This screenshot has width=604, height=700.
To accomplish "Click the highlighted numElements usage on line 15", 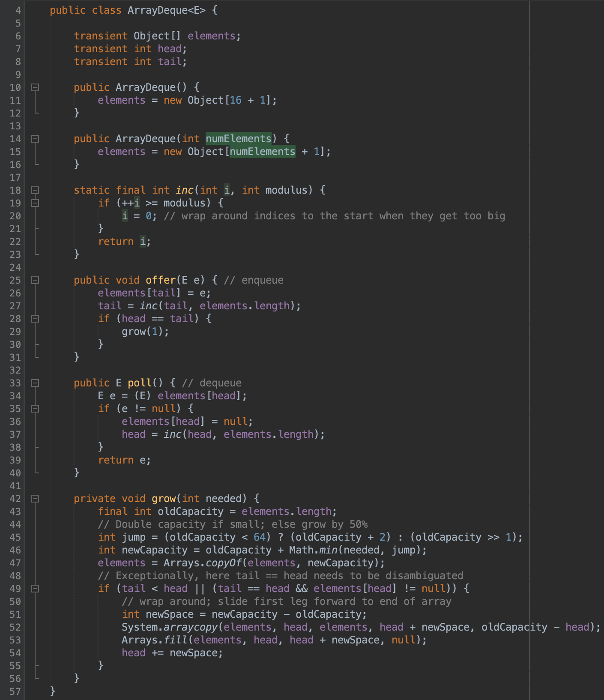I will (262, 152).
